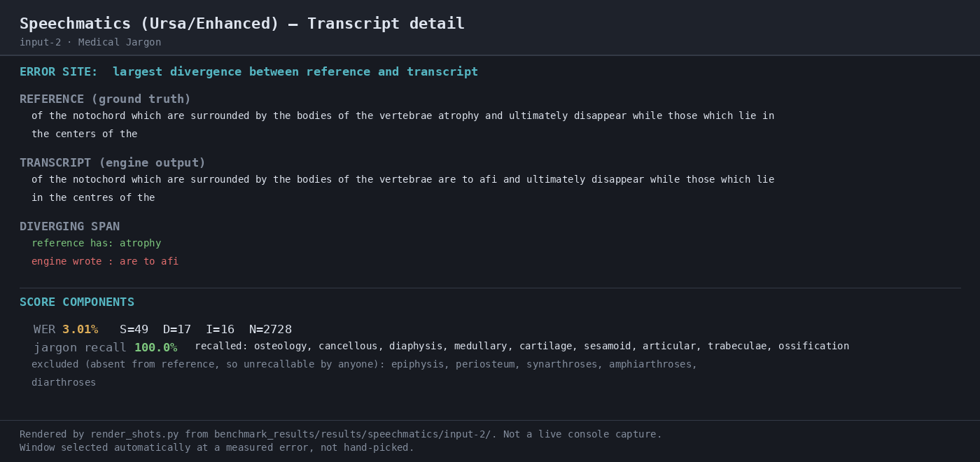Click the SCORE COMPONENTS heading
The width and height of the screenshot is (980, 462).
tap(77, 302)
